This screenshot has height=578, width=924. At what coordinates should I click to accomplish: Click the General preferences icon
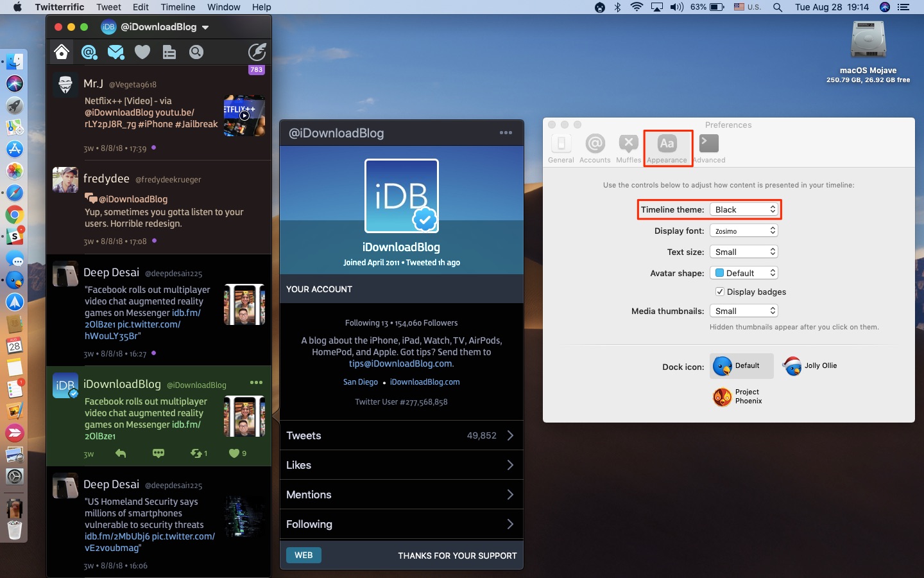561,149
